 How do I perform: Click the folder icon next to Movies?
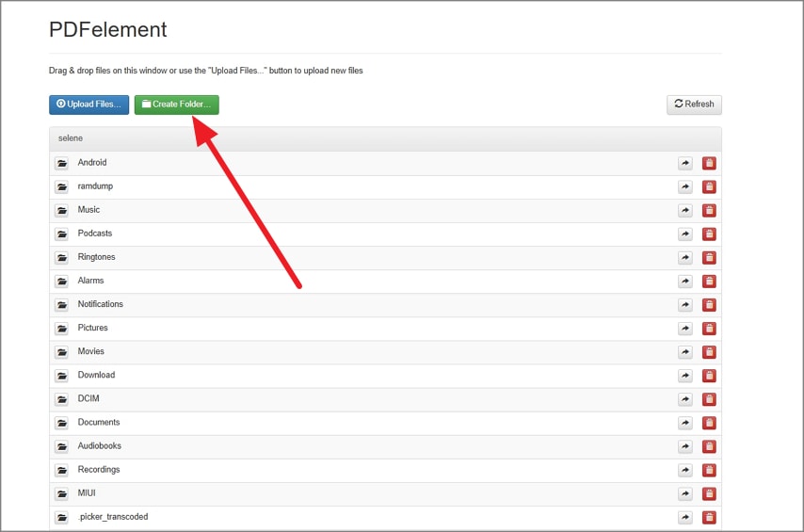point(61,352)
